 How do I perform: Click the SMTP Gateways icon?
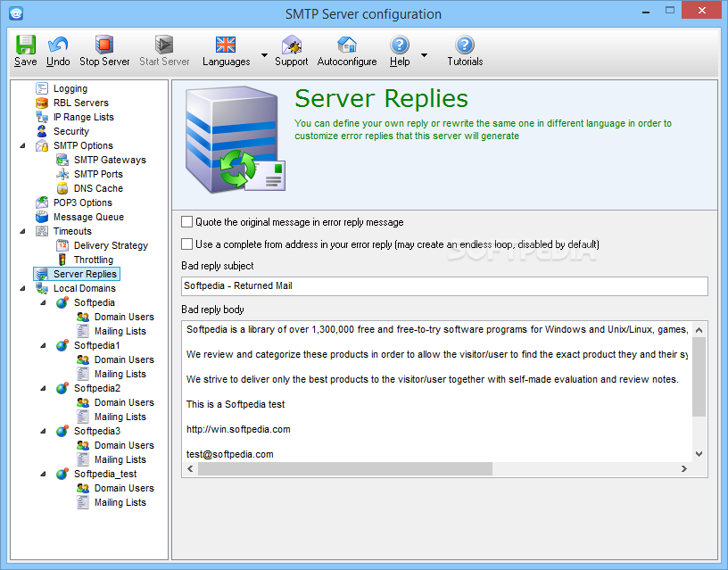[62, 161]
